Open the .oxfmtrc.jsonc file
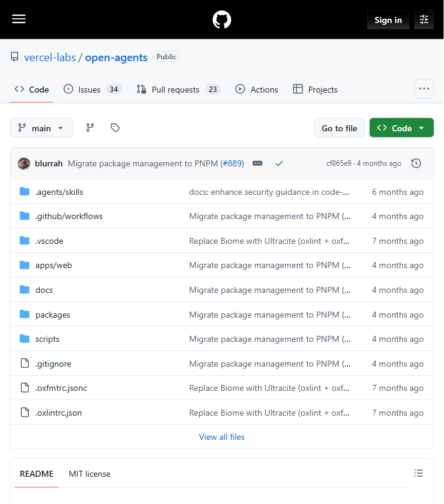The width and height of the screenshot is (444, 504). click(x=61, y=388)
